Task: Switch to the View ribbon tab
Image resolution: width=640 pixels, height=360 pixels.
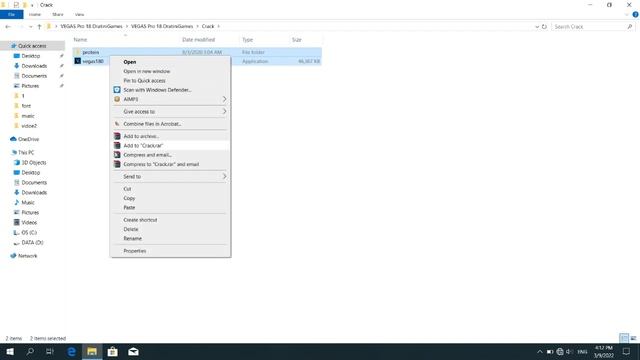Action: pos(79,14)
